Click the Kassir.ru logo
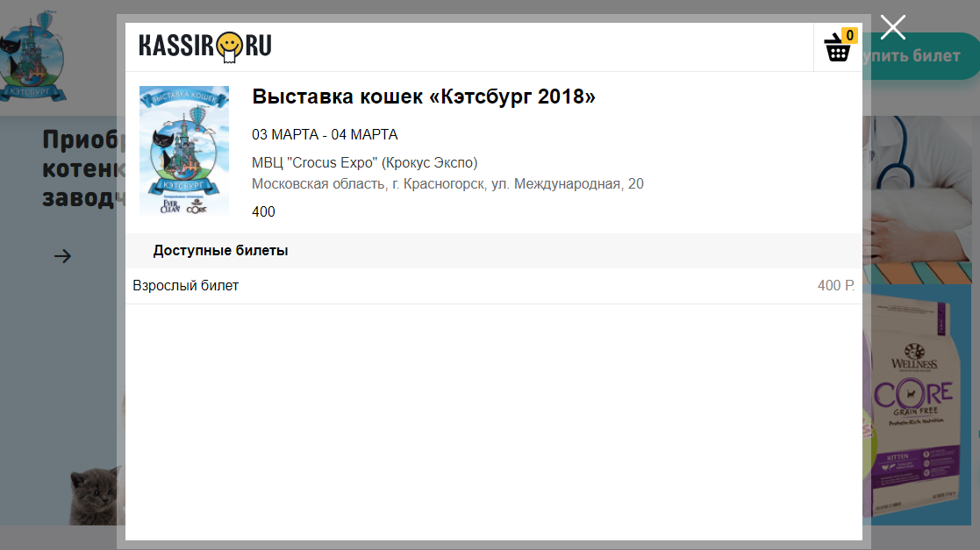The height and width of the screenshot is (550, 980). pos(205,46)
